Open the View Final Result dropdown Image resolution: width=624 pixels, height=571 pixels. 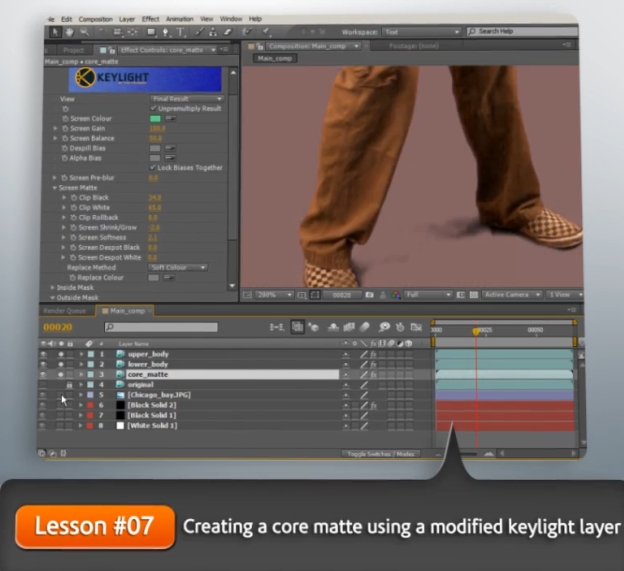tap(187, 99)
